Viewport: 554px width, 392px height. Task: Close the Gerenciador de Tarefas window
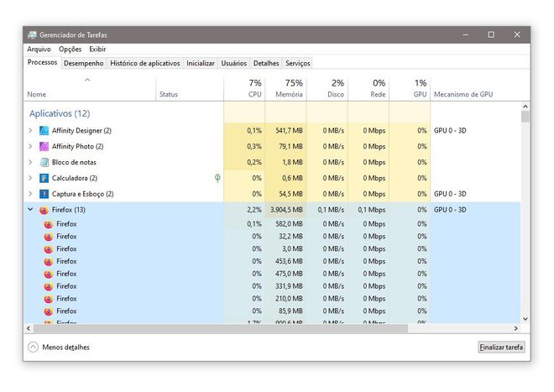pos(517,34)
